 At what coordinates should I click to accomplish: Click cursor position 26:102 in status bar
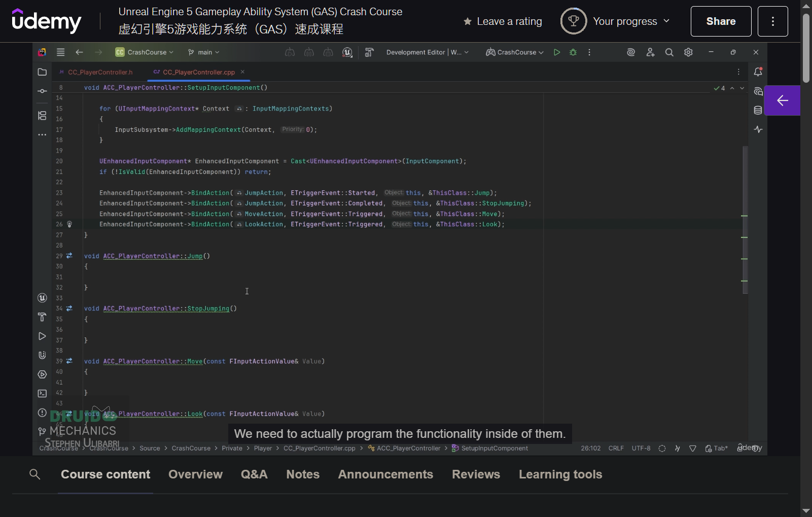click(591, 449)
